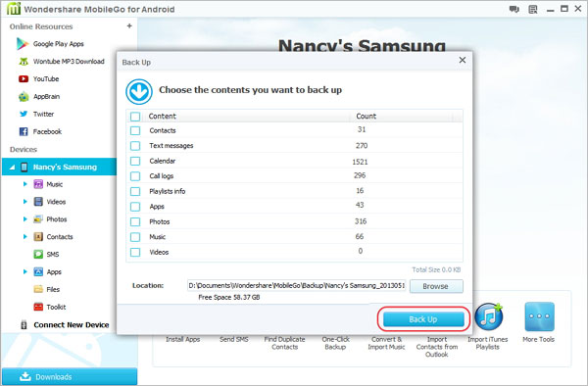Click Find Duplicate Contacts label
This screenshot has width=588, height=386.
[284, 343]
